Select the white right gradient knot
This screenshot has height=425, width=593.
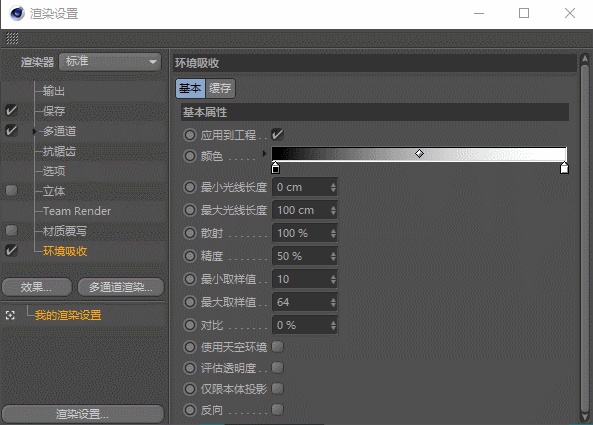coord(564,168)
